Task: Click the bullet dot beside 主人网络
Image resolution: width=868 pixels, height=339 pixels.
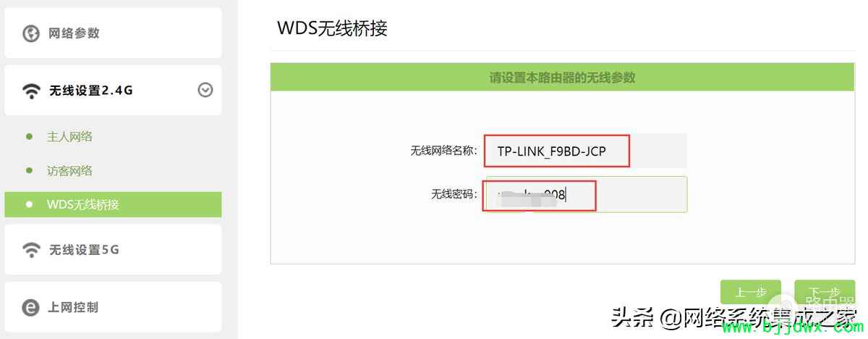Action: tap(29, 136)
